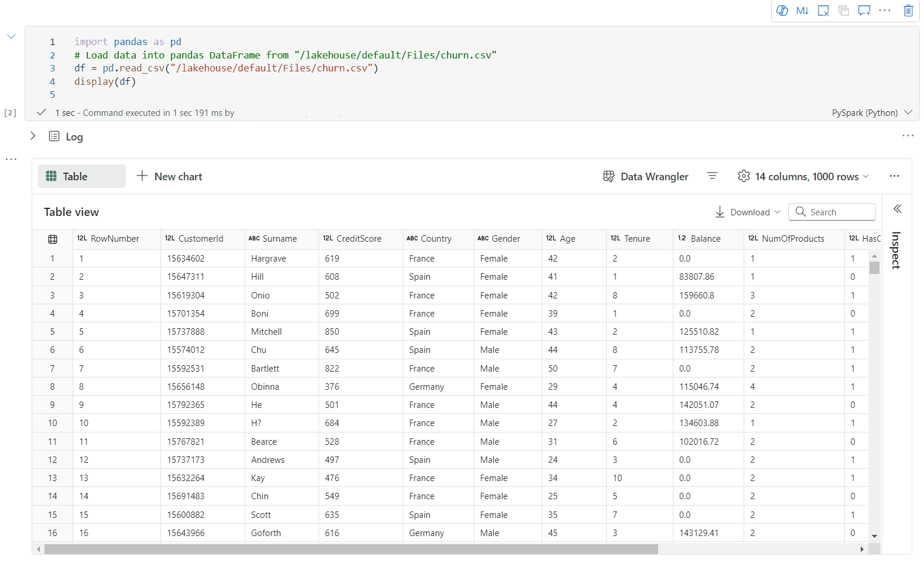Open the Download dropdown
Image resolution: width=924 pixels, height=570 pixels.
pyautogui.click(x=748, y=212)
